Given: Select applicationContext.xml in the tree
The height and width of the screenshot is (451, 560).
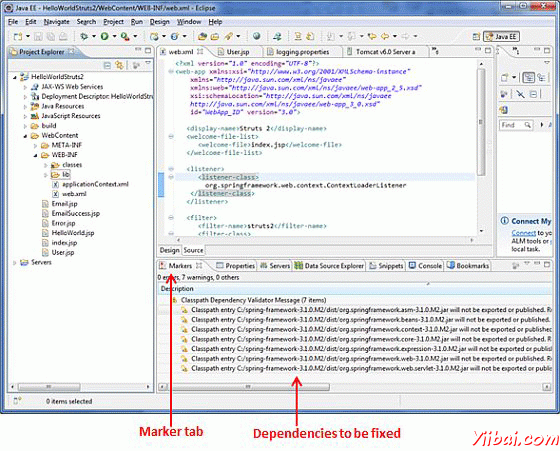Looking at the screenshot, I should tap(95, 185).
